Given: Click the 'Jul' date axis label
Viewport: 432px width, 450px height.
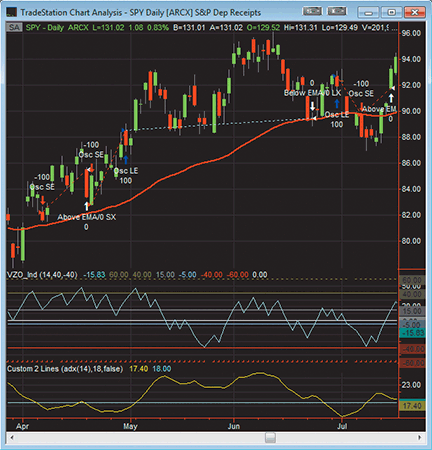Looking at the screenshot, I should tap(342, 426).
